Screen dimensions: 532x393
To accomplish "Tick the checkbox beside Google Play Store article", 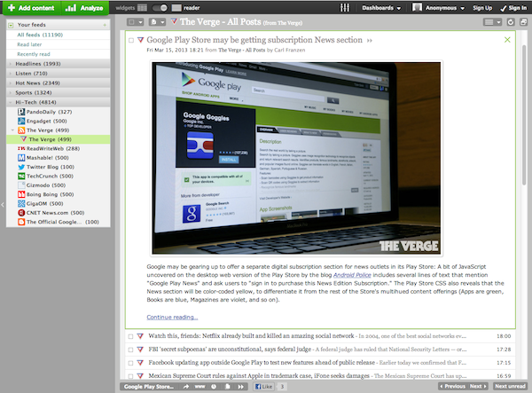I will click(x=131, y=41).
